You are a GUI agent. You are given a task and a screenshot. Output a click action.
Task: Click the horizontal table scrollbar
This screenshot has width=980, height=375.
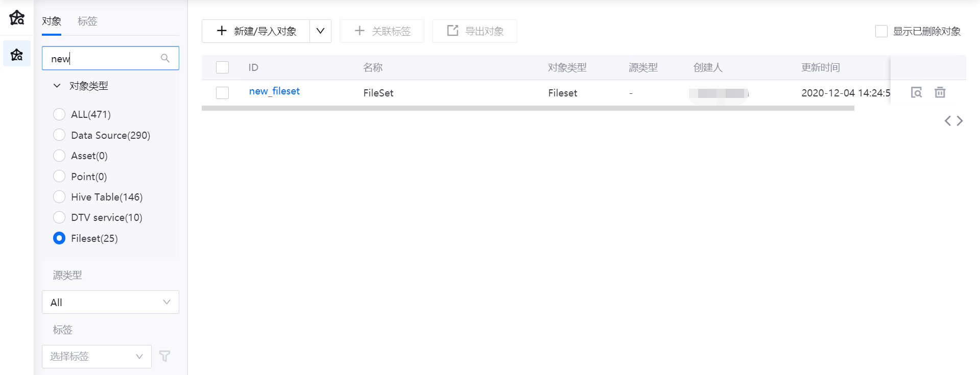528,108
